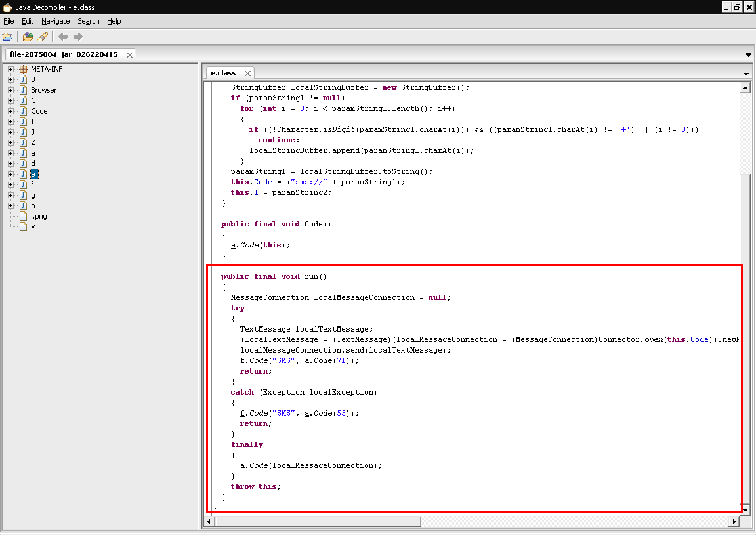This screenshot has width=756, height=535.
Task: Click the horizontal scrollbar right arrow
Action: tap(734, 521)
